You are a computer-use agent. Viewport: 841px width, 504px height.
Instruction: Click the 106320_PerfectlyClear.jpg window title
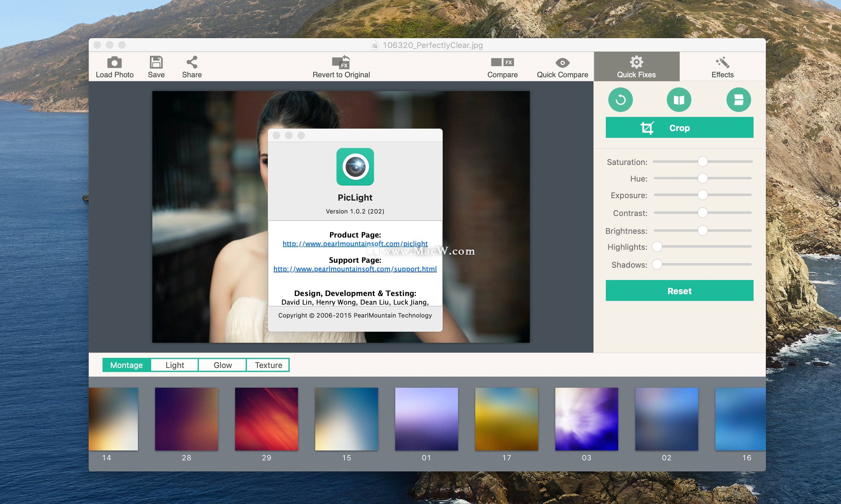[x=433, y=45]
